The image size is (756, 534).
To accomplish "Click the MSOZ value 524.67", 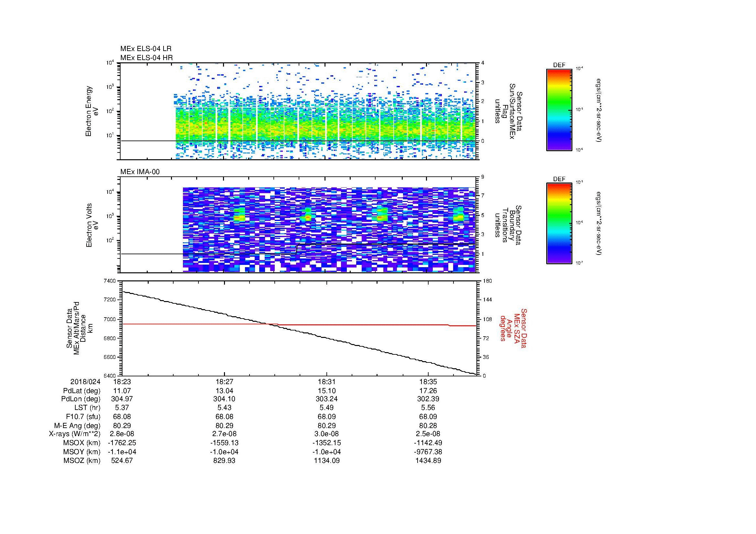I will pyautogui.click(x=122, y=461).
